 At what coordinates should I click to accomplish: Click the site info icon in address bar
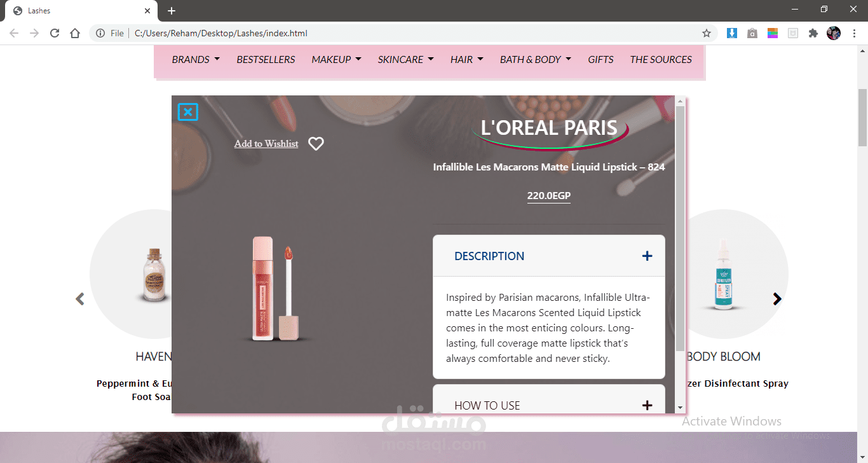click(100, 33)
